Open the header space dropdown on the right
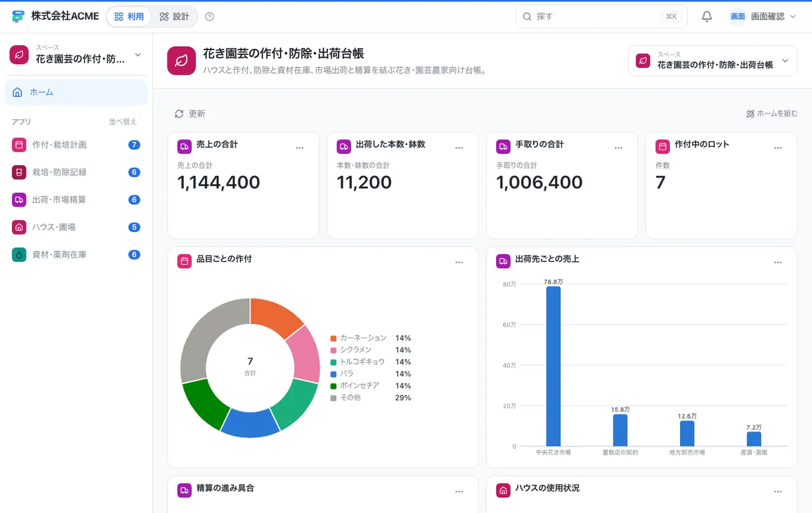The image size is (812, 513). [x=712, y=61]
